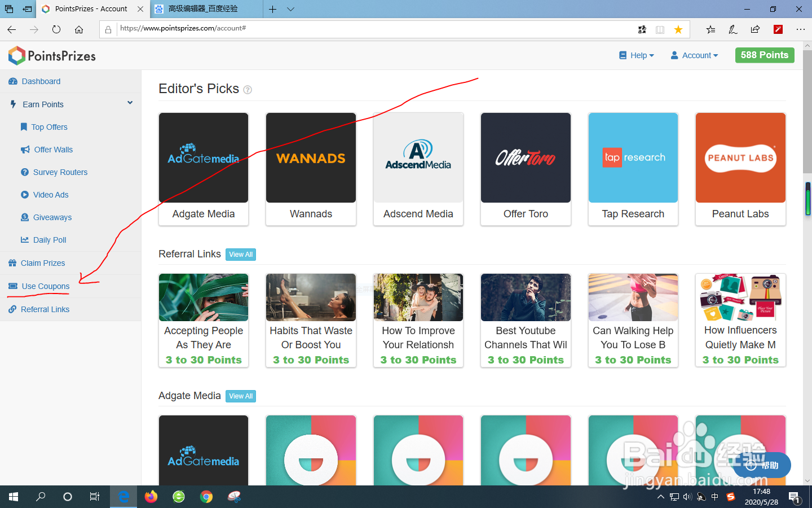Open the Daily Poll link
Viewport: 812px width, 508px height.
(43, 240)
